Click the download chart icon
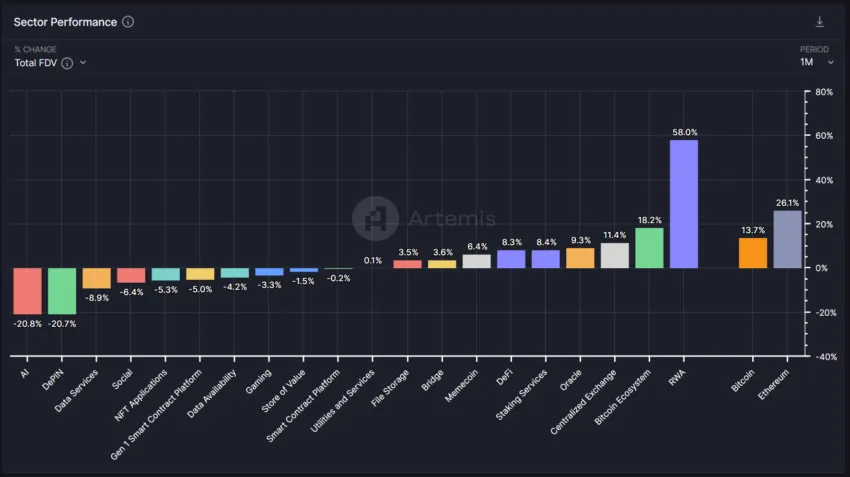850x477 pixels. (x=820, y=22)
